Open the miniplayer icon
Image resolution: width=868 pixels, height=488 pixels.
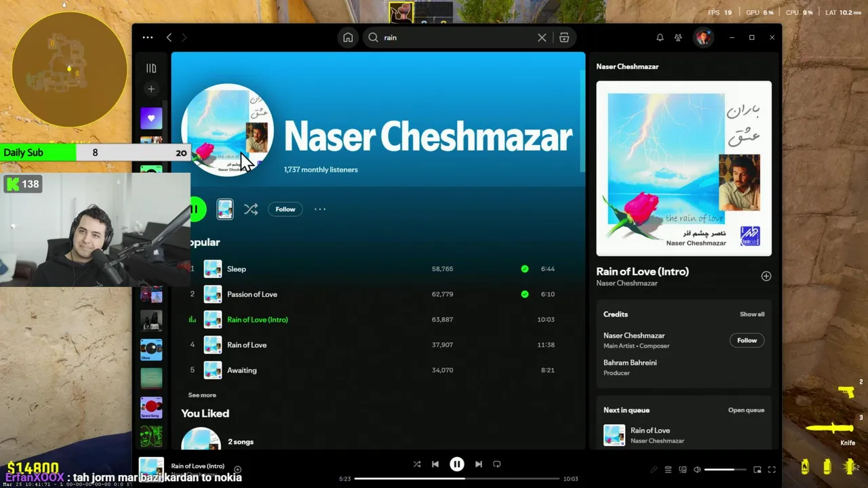click(x=757, y=470)
